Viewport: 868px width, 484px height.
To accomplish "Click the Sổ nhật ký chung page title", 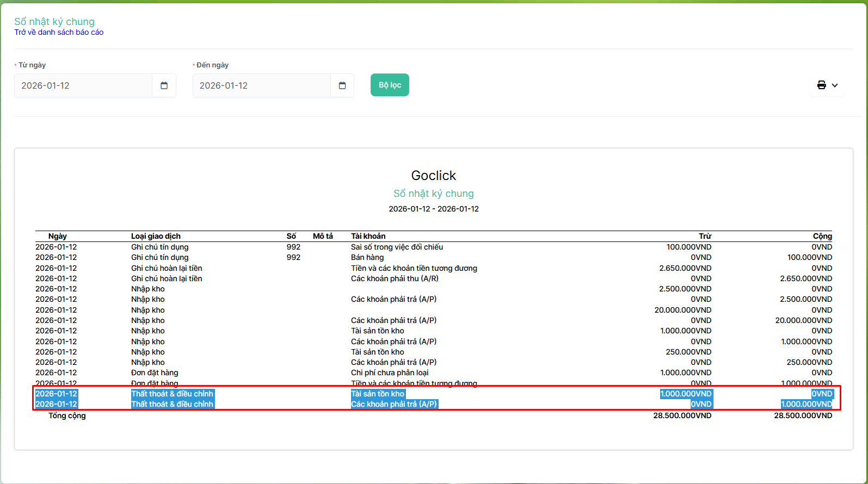I will [54, 22].
